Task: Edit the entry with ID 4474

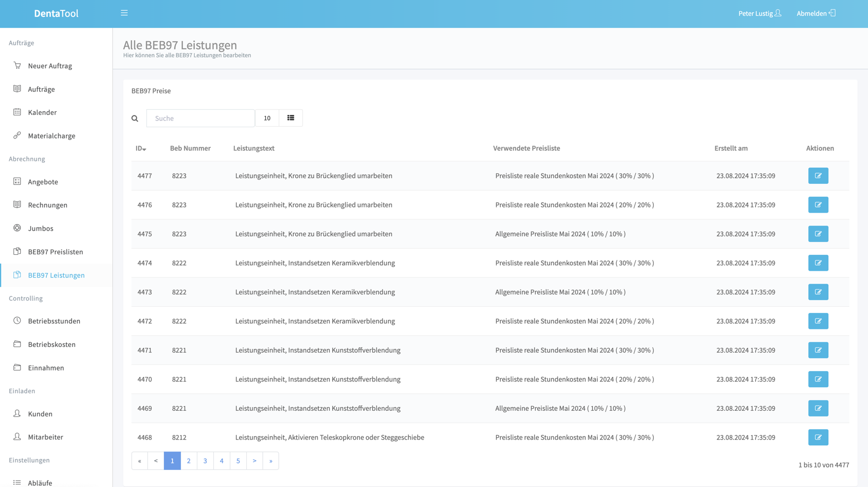Action: pos(818,263)
